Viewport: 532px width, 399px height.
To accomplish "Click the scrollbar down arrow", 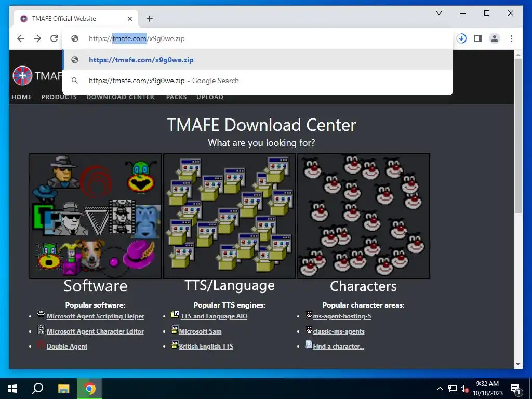I will coord(518,364).
